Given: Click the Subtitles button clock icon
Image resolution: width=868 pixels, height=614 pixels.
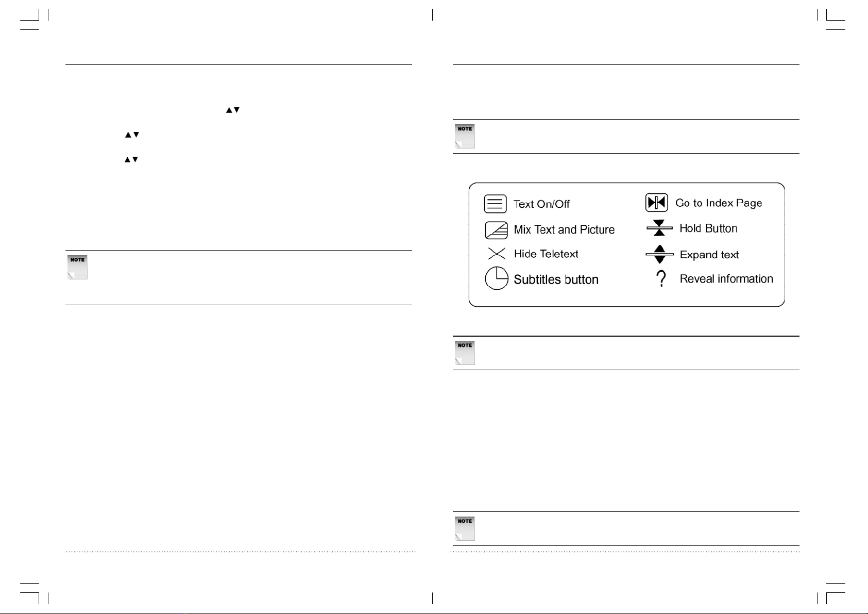Looking at the screenshot, I should [x=497, y=279].
